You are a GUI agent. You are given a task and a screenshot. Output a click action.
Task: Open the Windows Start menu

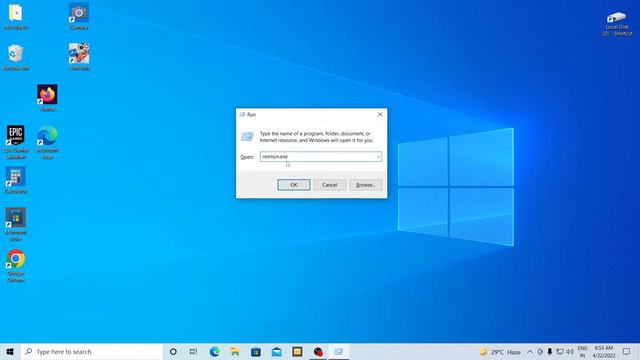pos(10,351)
